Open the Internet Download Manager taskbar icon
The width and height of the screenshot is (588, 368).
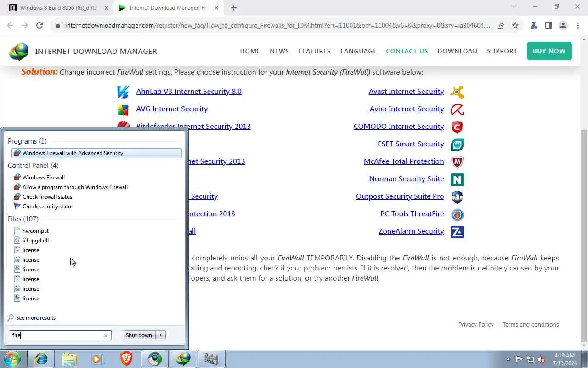(183, 359)
